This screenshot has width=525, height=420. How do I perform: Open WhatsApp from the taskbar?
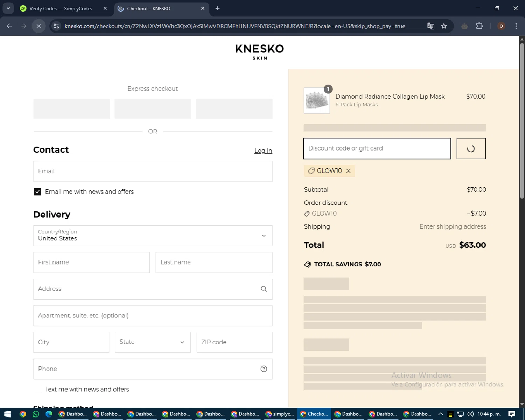tap(36, 414)
